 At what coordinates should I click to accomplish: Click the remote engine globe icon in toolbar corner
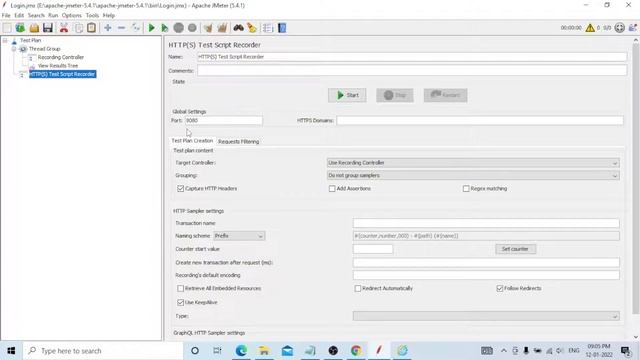[x=620, y=28]
